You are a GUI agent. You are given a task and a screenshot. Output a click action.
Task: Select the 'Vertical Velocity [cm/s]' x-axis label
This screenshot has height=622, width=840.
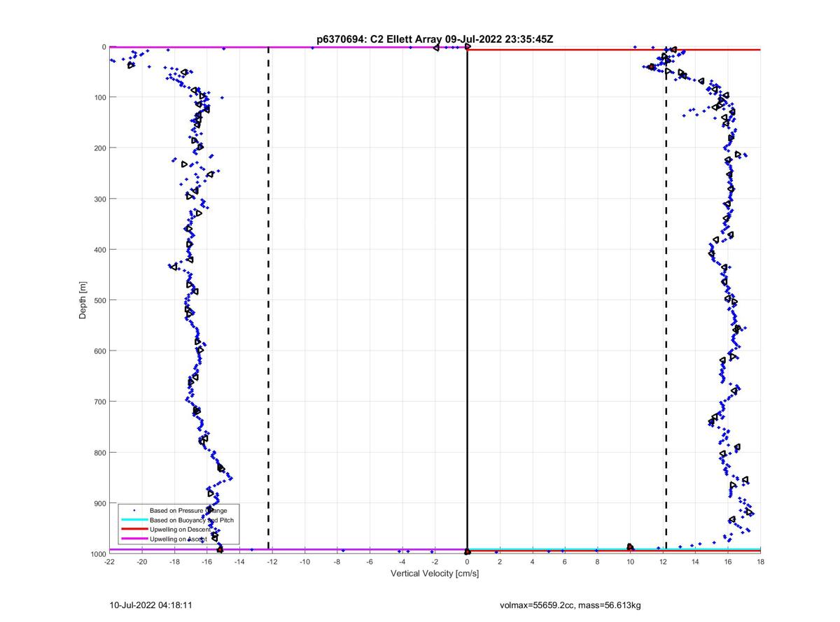click(435, 574)
